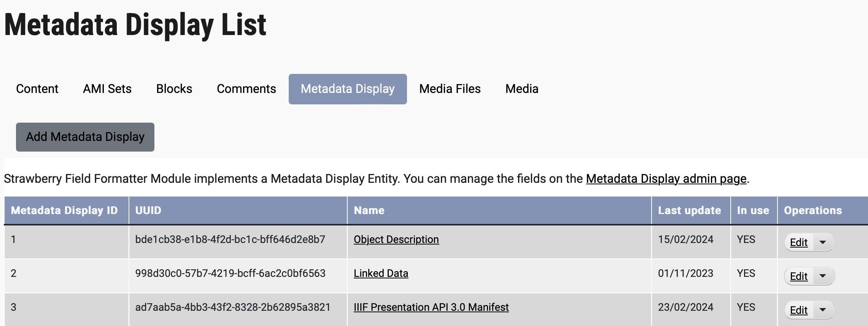868x326 pixels.
Task: Open the Content tab
Action: coord(37,89)
